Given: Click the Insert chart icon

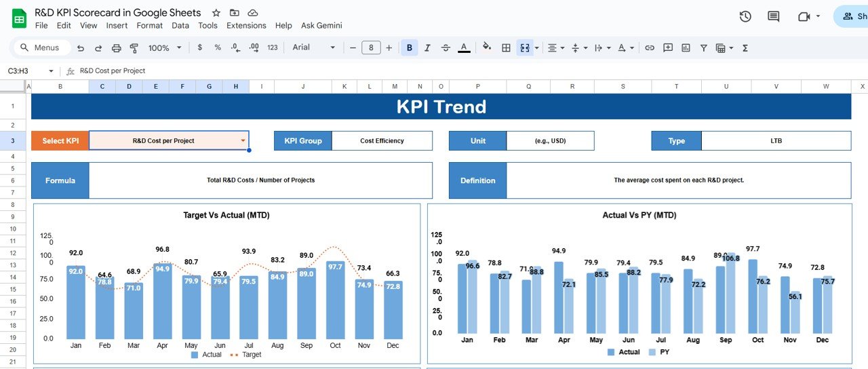Looking at the screenshot, I should point(686,48).
